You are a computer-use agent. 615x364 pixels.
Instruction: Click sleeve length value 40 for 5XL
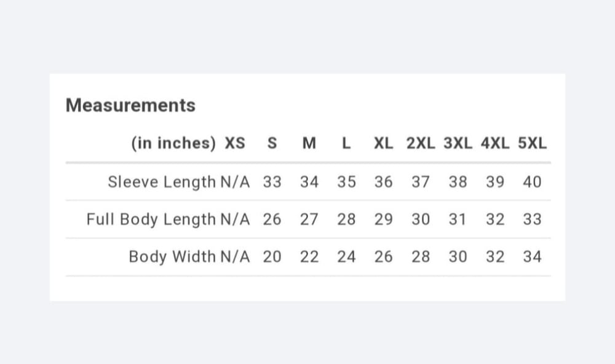532,182
